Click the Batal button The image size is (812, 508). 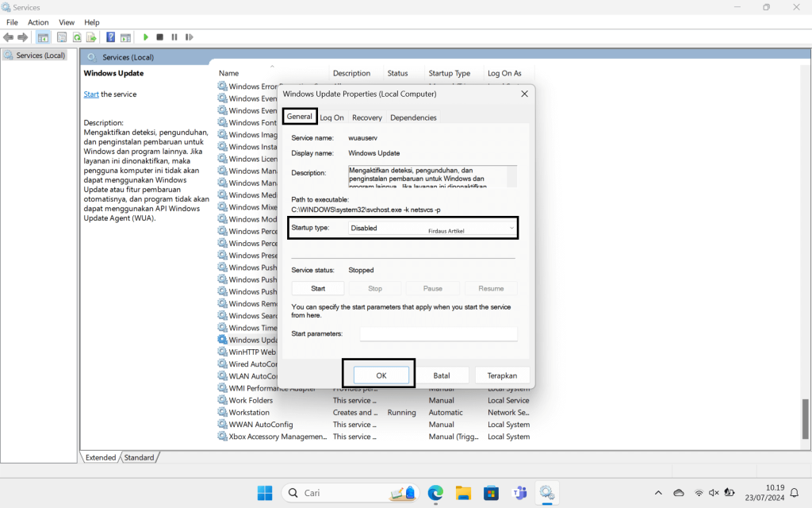tap(441, 375)
